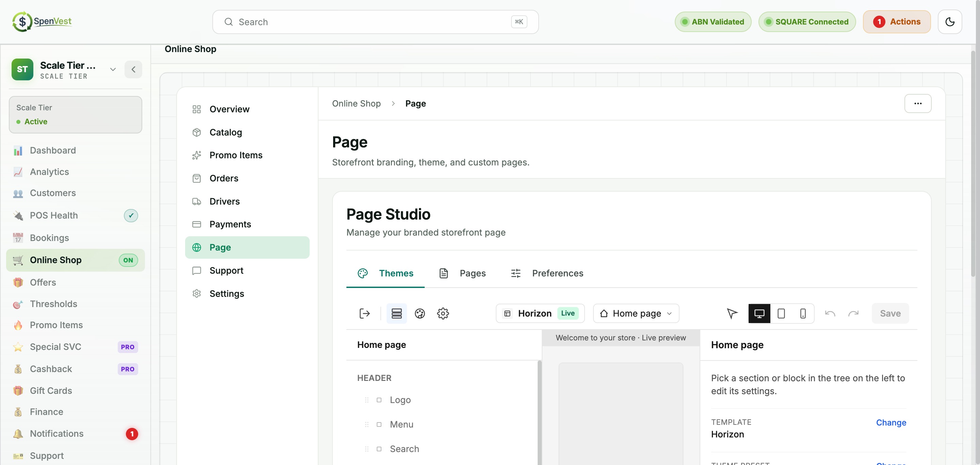The width and height of the screenshot is (980, 465).
Task: Toggle the Online Shop ON badge
Action: (x=128, y=260)
